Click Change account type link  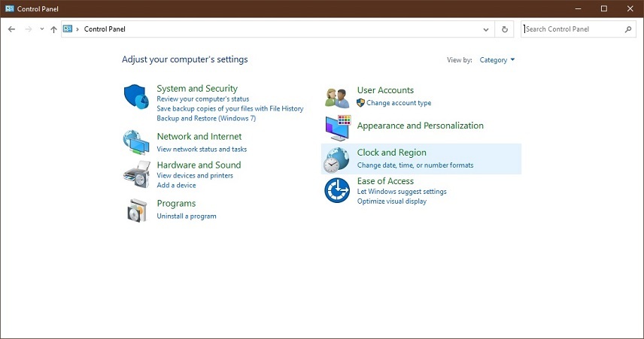(x=399, y=103)
